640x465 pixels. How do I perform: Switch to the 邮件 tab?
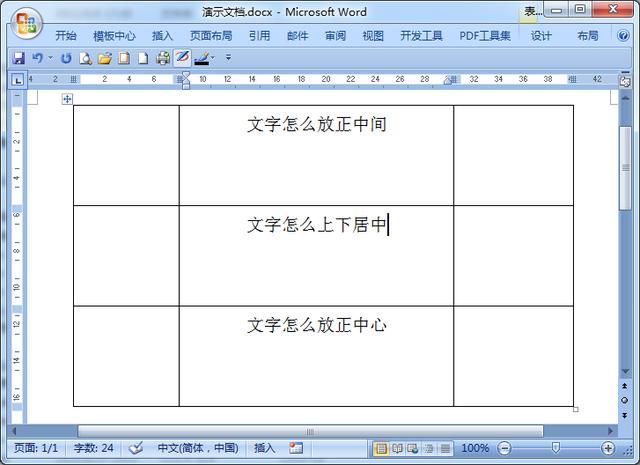click(x=298, y=36)
